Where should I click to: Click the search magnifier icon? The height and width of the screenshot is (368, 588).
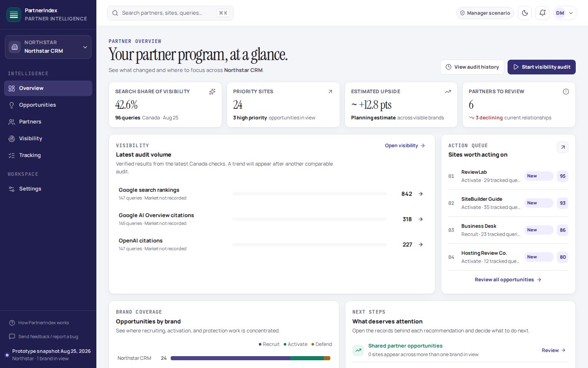[x=115, y=13]
